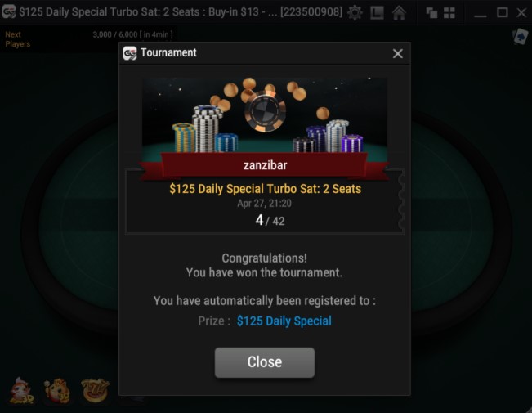Click the grey Close button
Image resolution: width=532 pixels, height=413 pixels.
coord(265,362)
